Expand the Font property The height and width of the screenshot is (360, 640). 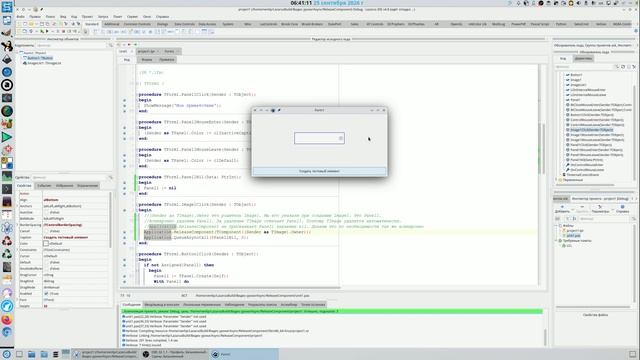(x=18, y=300)
